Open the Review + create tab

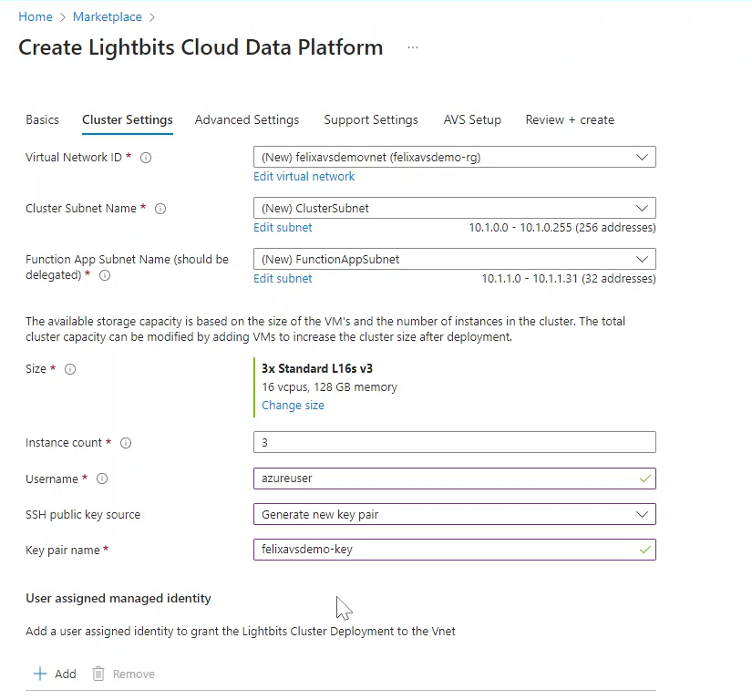coord(570,120)
